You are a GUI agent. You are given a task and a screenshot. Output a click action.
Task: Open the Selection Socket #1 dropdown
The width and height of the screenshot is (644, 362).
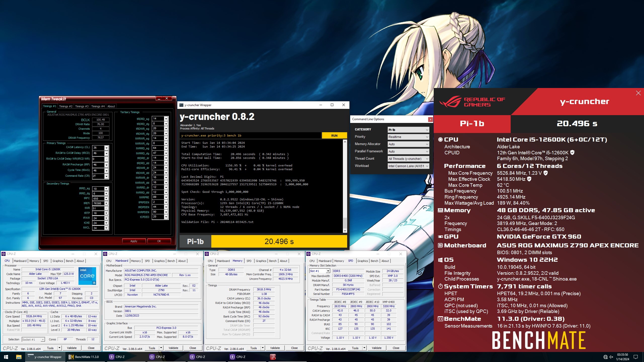[33, 339]
